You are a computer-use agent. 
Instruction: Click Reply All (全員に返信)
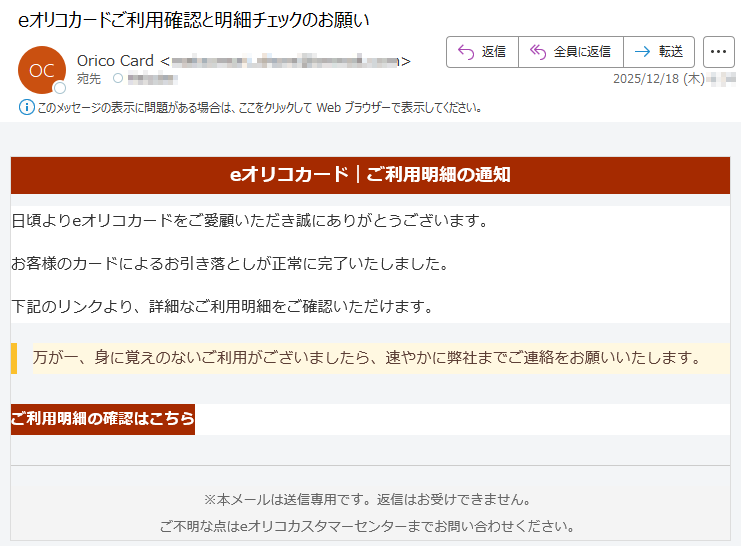tap(570, 51)
